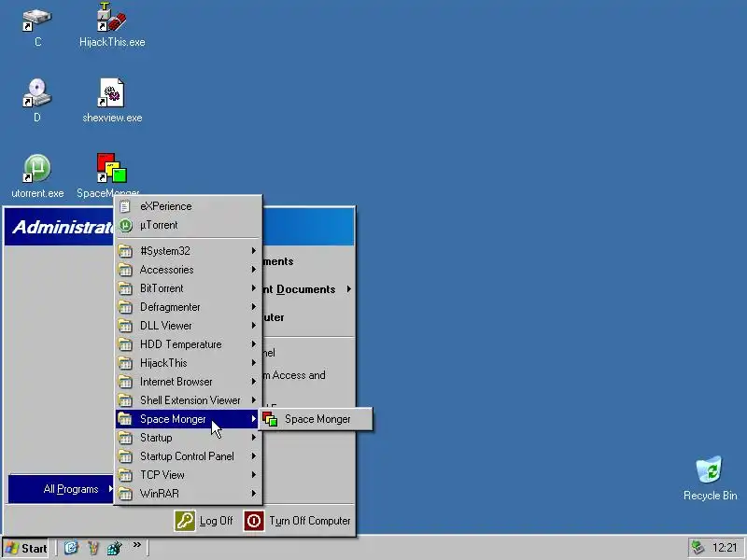Click Administrator user name header
The height and width of the screenshot is (560, 747).
63,227
